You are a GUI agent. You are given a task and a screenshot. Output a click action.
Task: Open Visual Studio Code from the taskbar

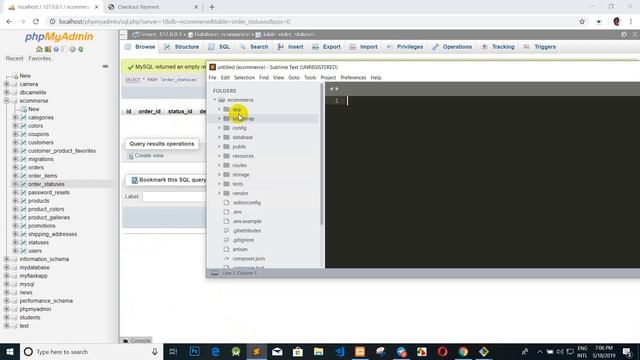[339, 351]
